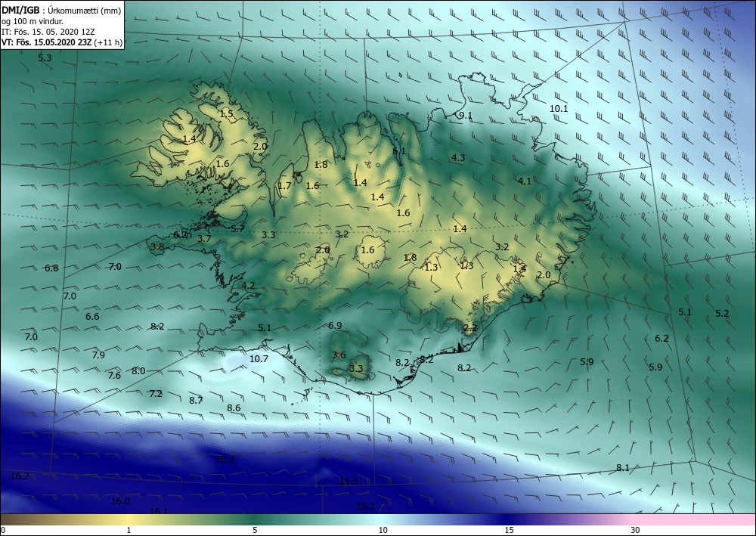Click the "VT: Fös. 15.05.2020 23Z" valid time
This screenshot has width=756, height=536.
tap(48, 42)
